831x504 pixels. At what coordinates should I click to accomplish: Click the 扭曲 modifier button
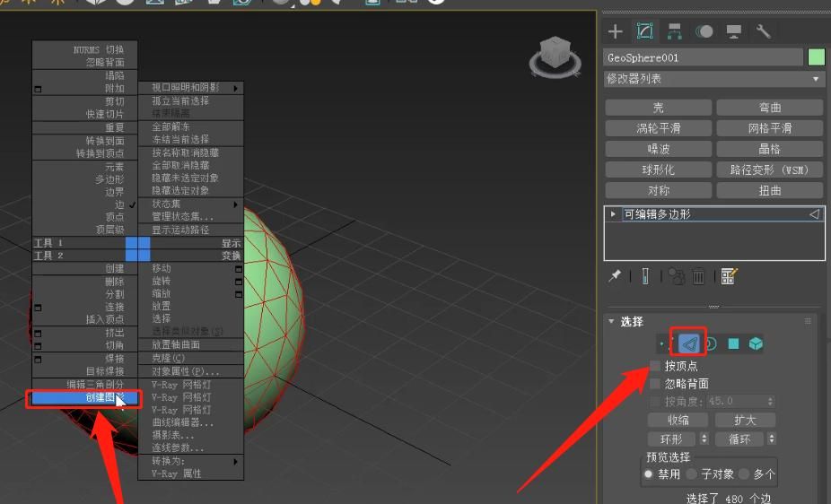(769, 191)
